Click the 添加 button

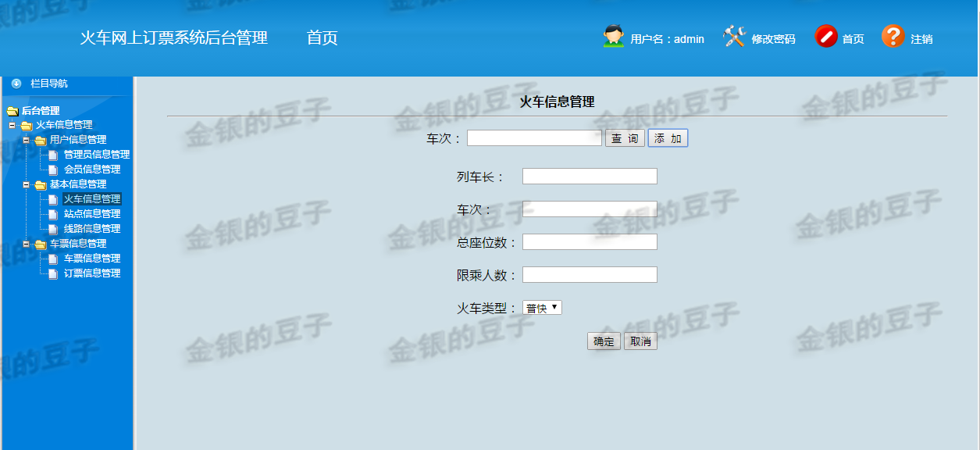[x=668, y=137]
